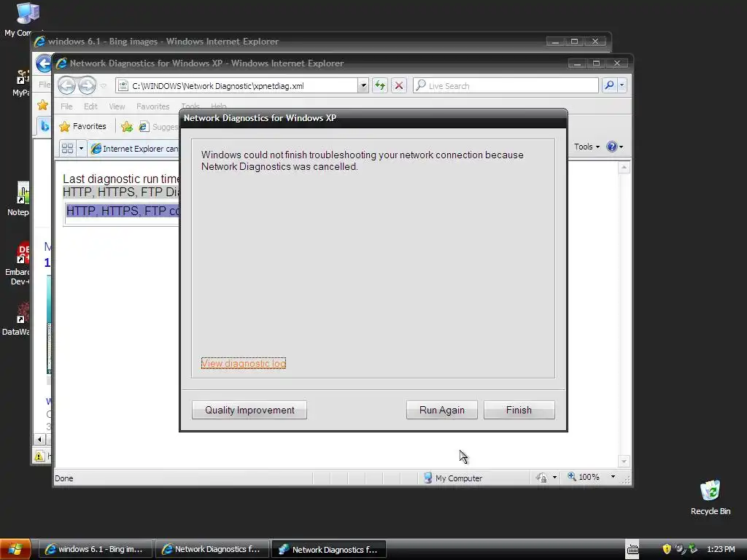Viewport: 747px width, 560px height.
Task: Select the Internet Explorer cannot display tab
Action: coord(134,149)
